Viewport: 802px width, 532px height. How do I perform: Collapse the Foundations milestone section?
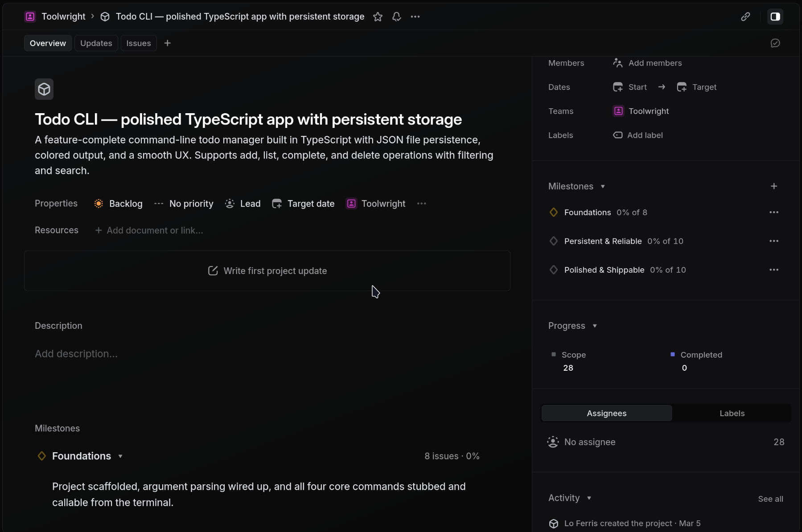pyautogui.click(x=120, y=456)
